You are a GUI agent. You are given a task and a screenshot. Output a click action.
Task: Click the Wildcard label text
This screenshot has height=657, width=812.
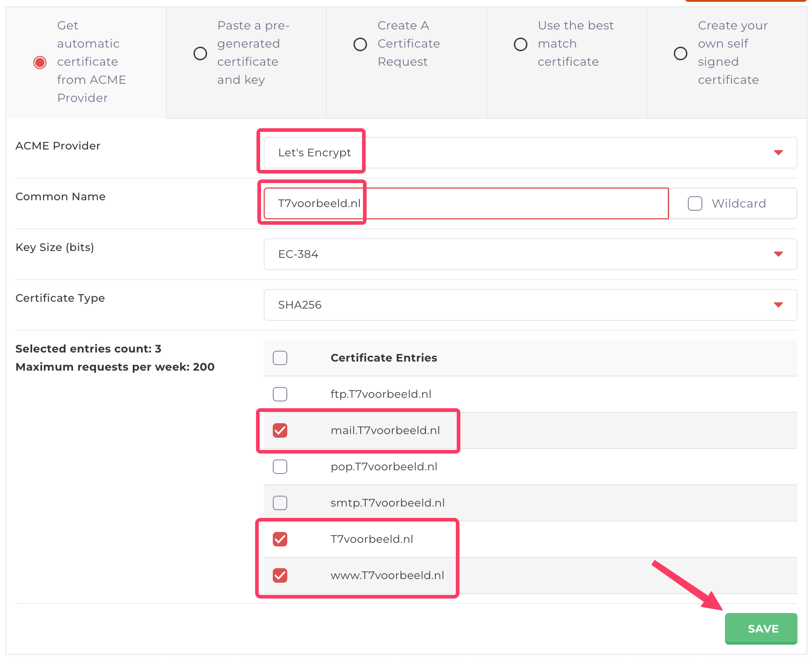coord(739,203)
